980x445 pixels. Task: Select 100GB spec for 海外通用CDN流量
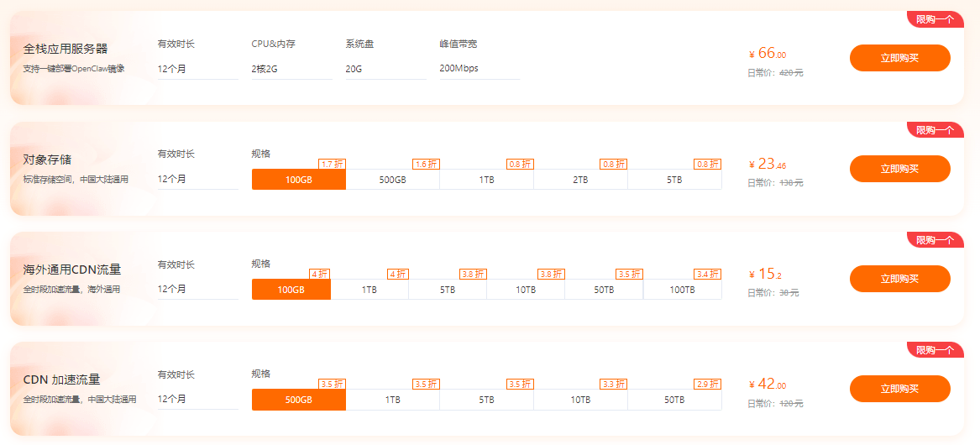pos(291,290)
